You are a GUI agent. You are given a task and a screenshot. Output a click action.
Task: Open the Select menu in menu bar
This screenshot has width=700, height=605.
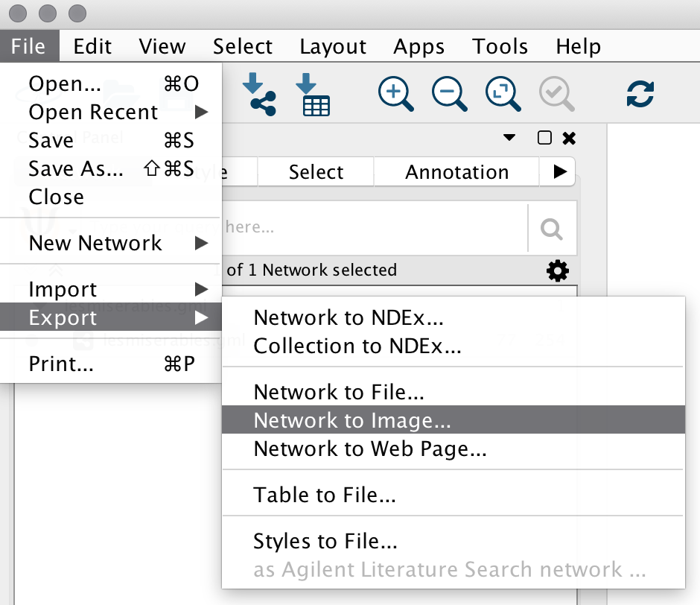tap(243, 46)
